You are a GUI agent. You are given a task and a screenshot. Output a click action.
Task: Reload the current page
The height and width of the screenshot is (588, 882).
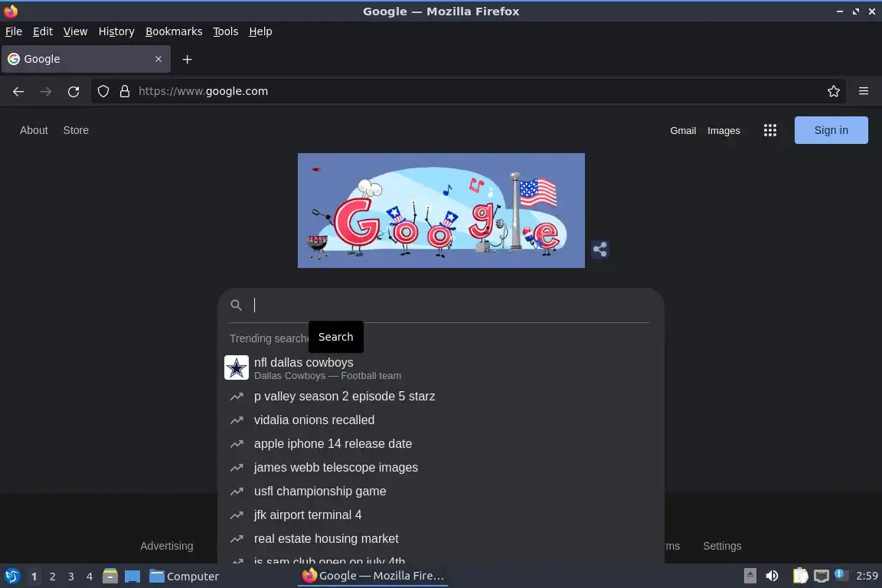click(73, 92)
